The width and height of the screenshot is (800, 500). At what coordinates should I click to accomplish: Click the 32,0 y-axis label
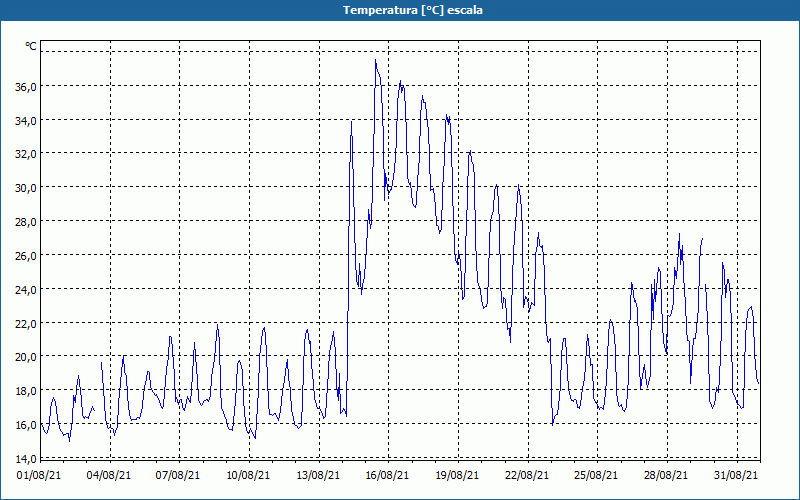26,154
